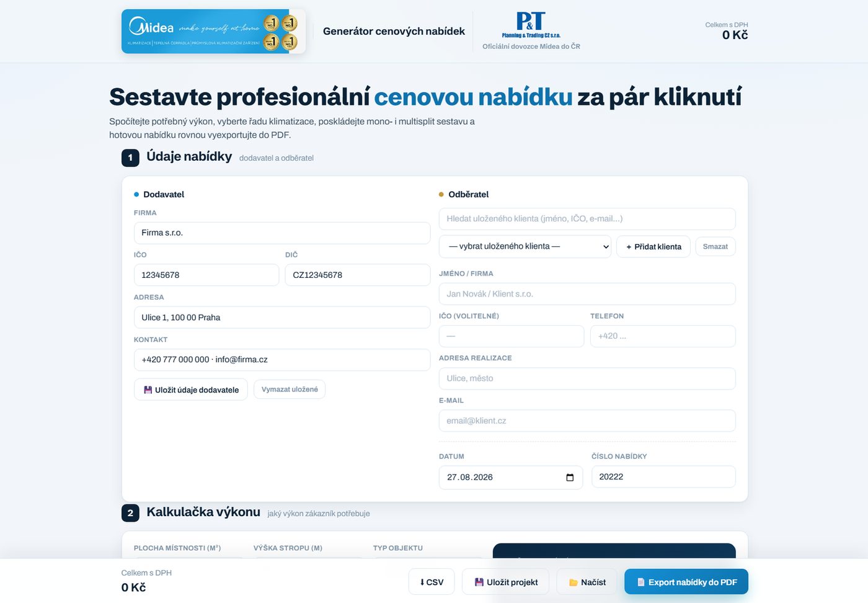Export the offer to PDF
This screenshot has width=868, height=603.
686,582
